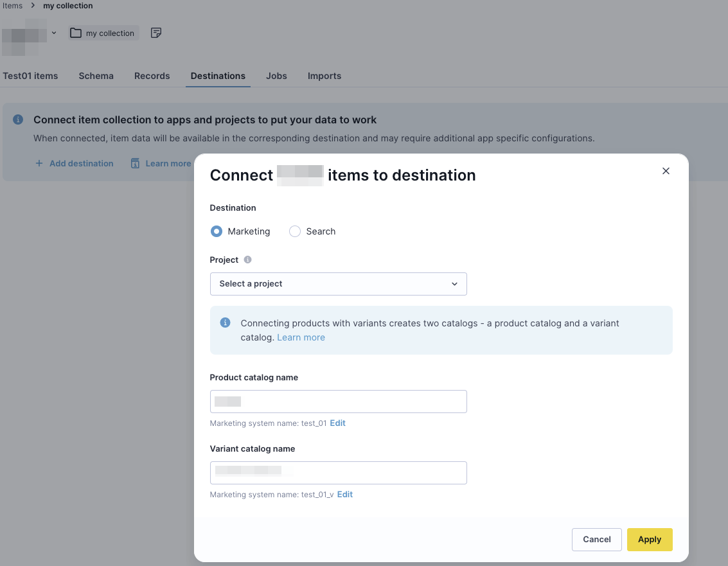Click the document icon beside banner Learn more

[135, 163]
